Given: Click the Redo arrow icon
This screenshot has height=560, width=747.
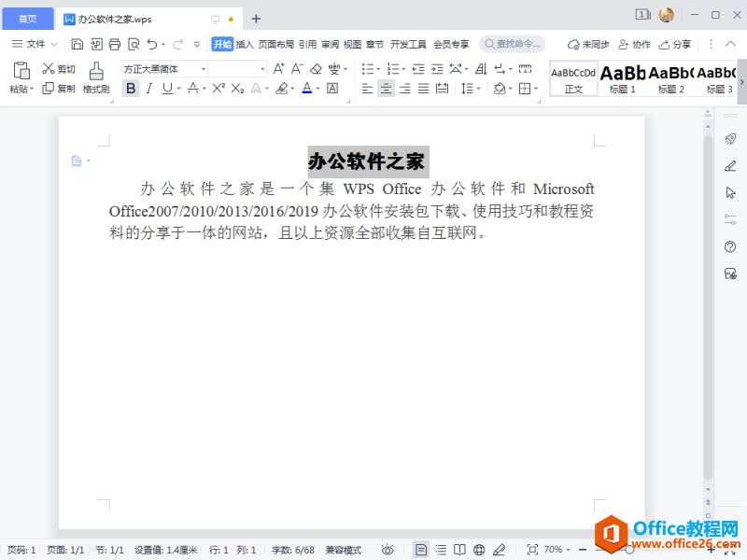Looking at the screenshot, I should coord(177,44).
